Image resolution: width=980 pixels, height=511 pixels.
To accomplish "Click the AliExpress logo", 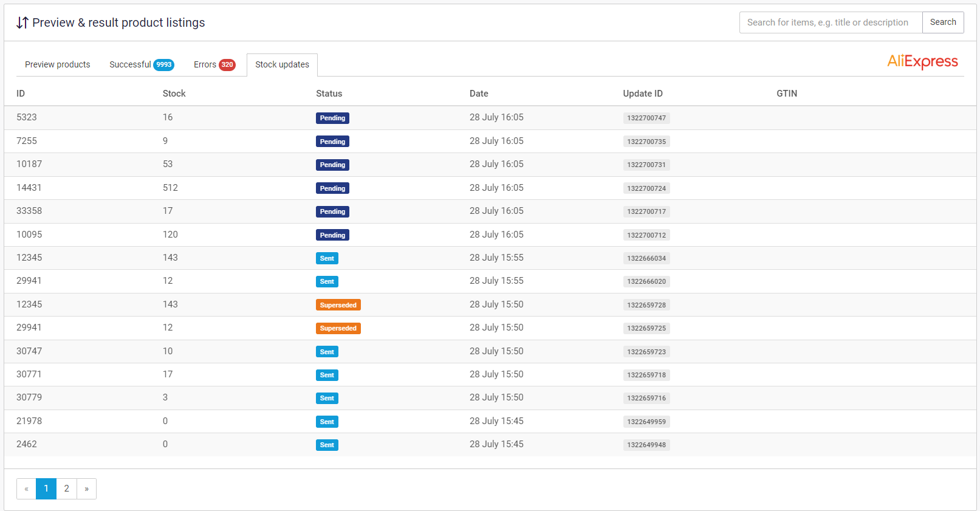I will coord(922,61).
